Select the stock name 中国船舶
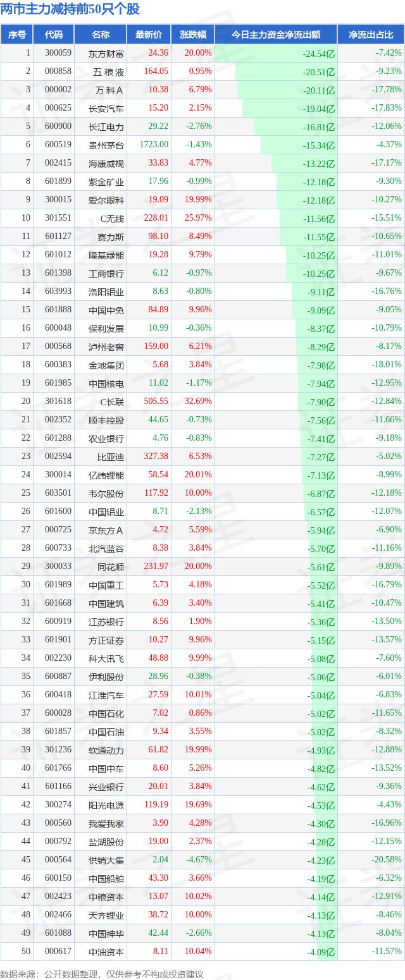 [x=106, y=878]
